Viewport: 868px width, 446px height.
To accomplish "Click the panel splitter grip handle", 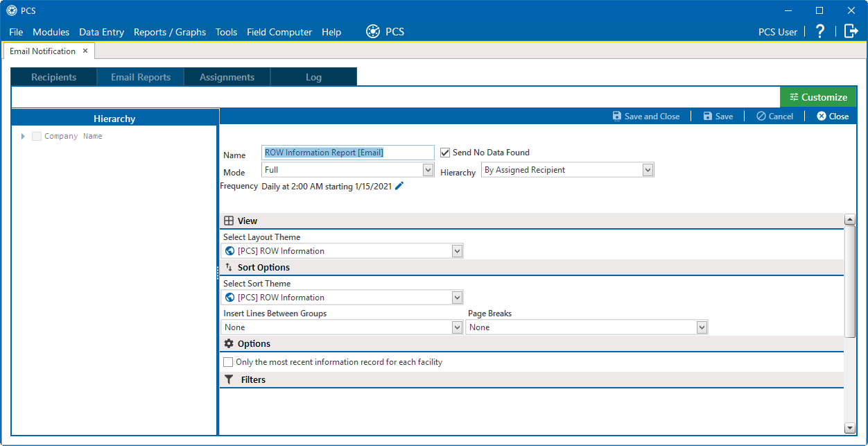I will pyautogui.click(x=218, y=273).
